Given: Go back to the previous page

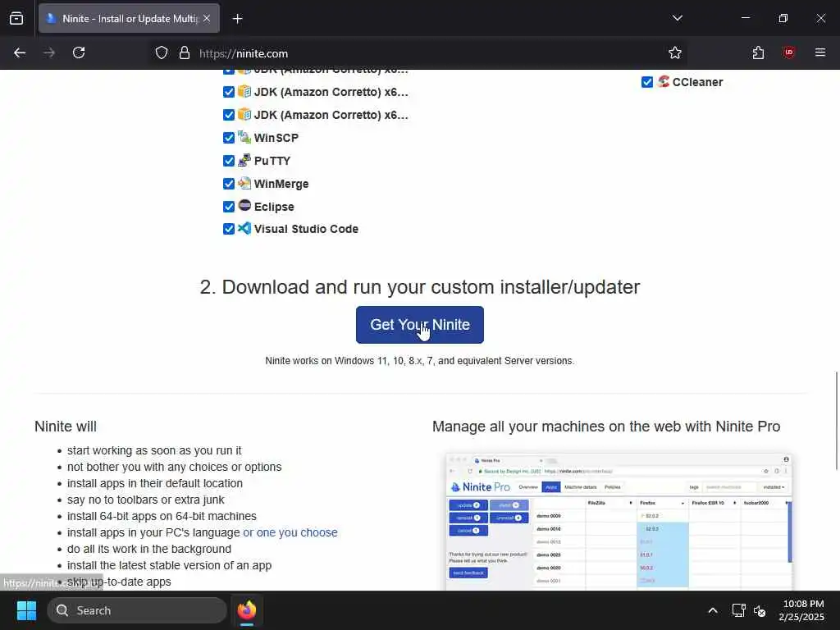Looking at the screenshot, I should (x=20, y=53).
